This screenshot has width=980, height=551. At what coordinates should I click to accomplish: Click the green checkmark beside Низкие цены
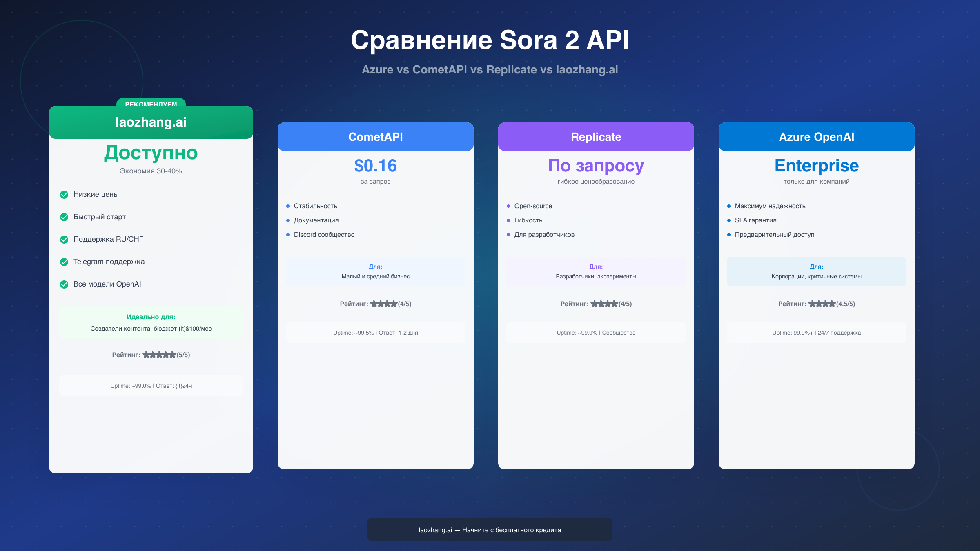click(64, 195)
